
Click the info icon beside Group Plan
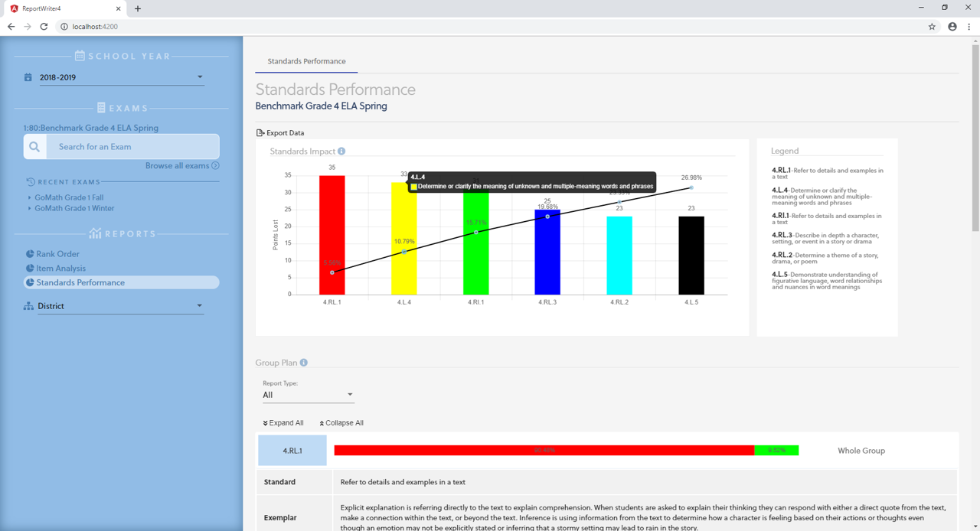tap(304, 363)
